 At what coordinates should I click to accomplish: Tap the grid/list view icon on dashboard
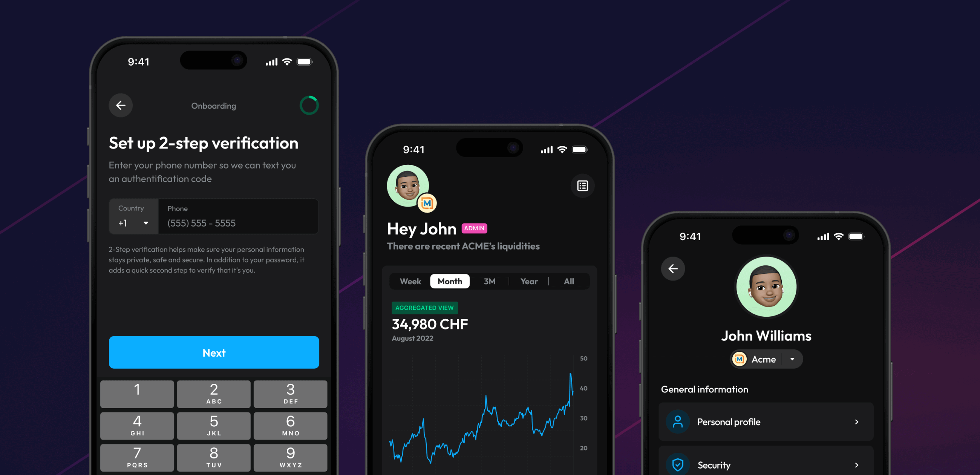click(582, 185)
